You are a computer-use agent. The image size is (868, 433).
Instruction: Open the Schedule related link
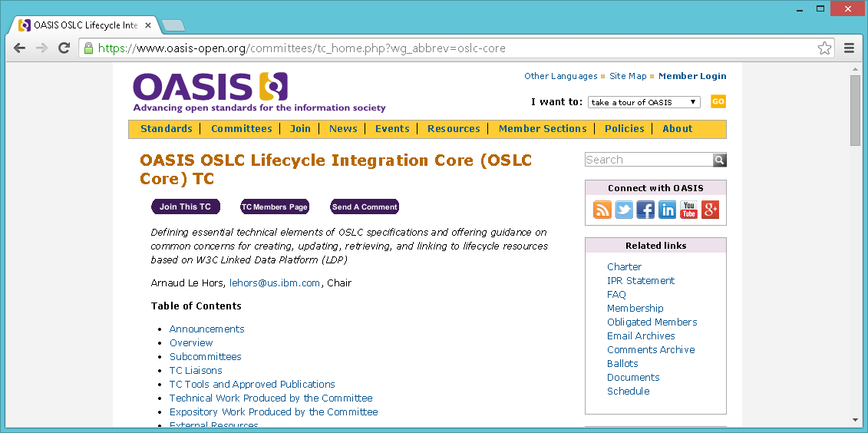628,392
